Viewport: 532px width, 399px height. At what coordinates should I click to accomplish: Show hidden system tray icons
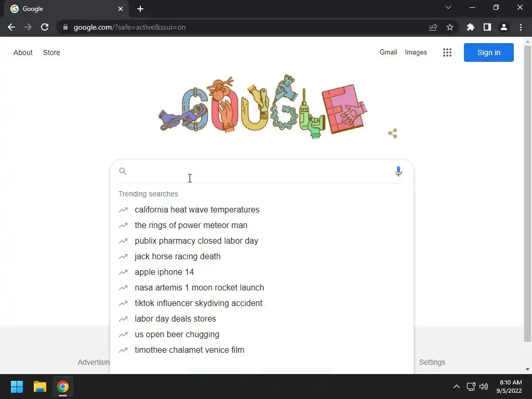457,387
